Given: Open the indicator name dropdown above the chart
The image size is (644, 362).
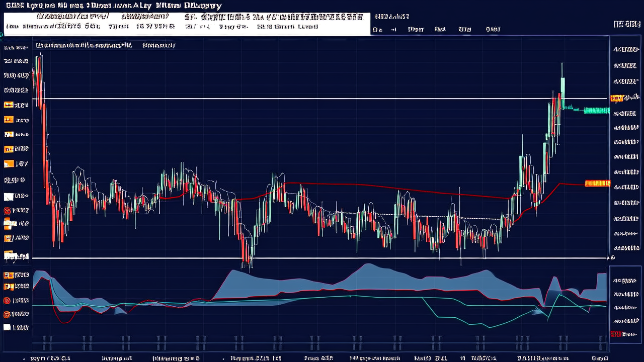Looking at the screenshot, I should coord(84,46).
